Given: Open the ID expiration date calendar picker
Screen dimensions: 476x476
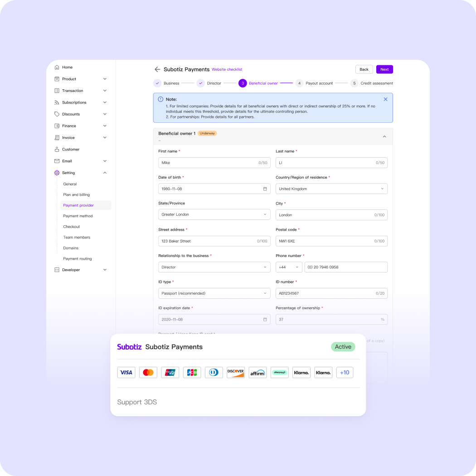Looking at the screenshot, I should coord(265,319).
